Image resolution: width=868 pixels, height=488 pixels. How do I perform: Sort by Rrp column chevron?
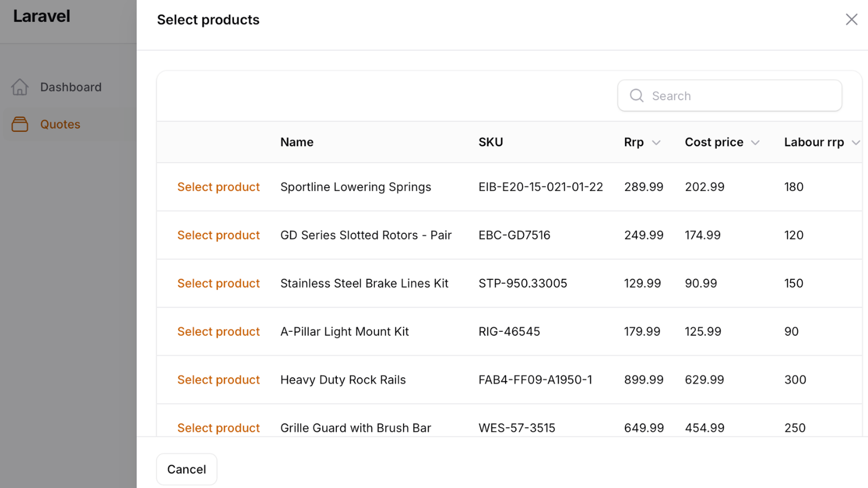pos(656,143)
